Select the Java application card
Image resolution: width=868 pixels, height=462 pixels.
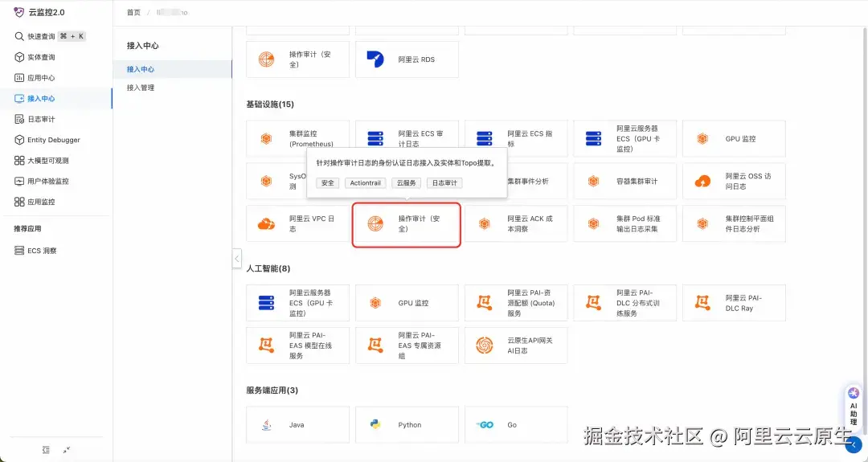tap(298, 425)
